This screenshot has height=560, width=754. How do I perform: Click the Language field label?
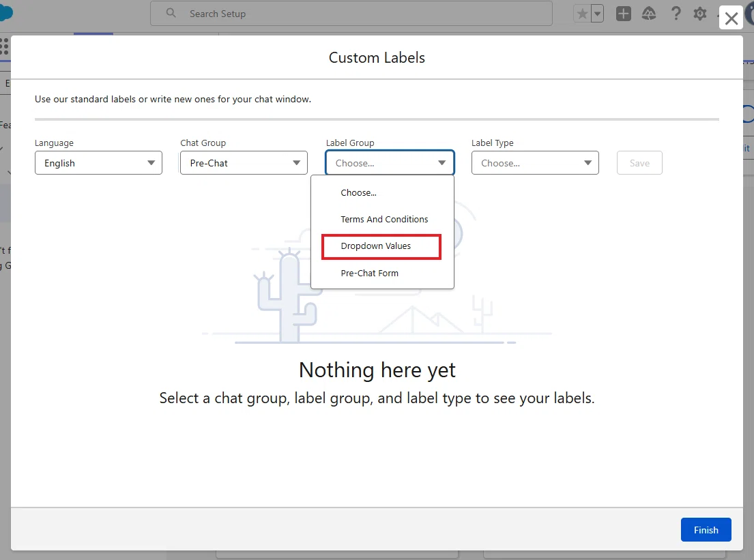(x=54, y=143)
